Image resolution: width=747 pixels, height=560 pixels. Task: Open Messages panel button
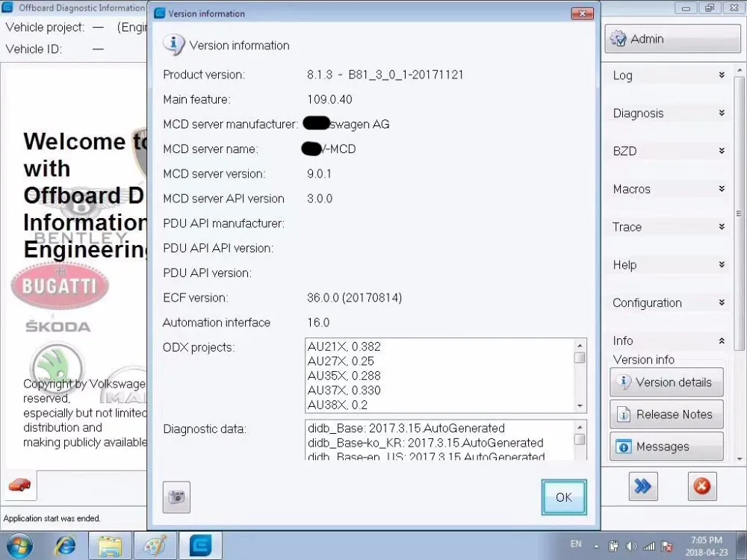tap(666, 447)
